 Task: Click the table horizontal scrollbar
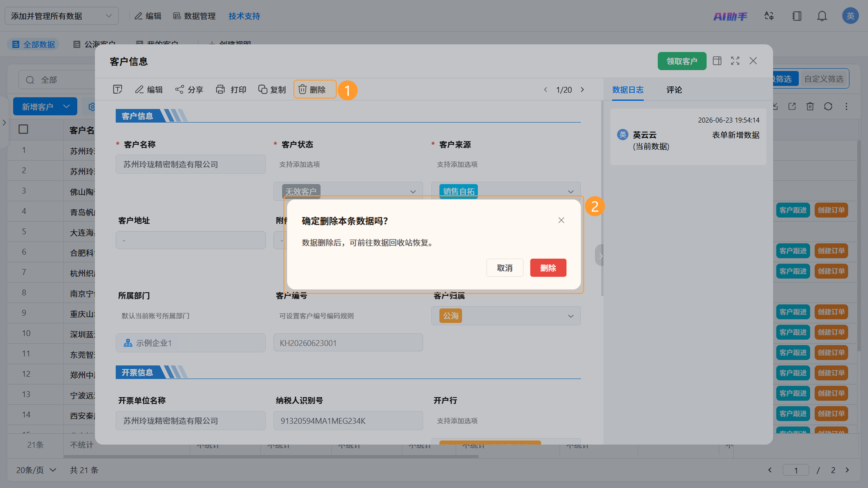tap(271, 457)
